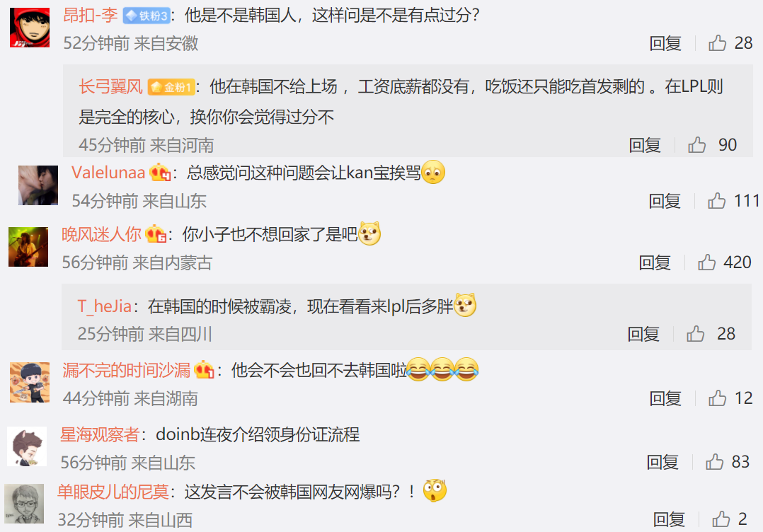The height and width of the screenshot is (532, 763).
Task: Click the 金粉1 badge next to 长弓翼风
Action: click(x=171, y=87)
